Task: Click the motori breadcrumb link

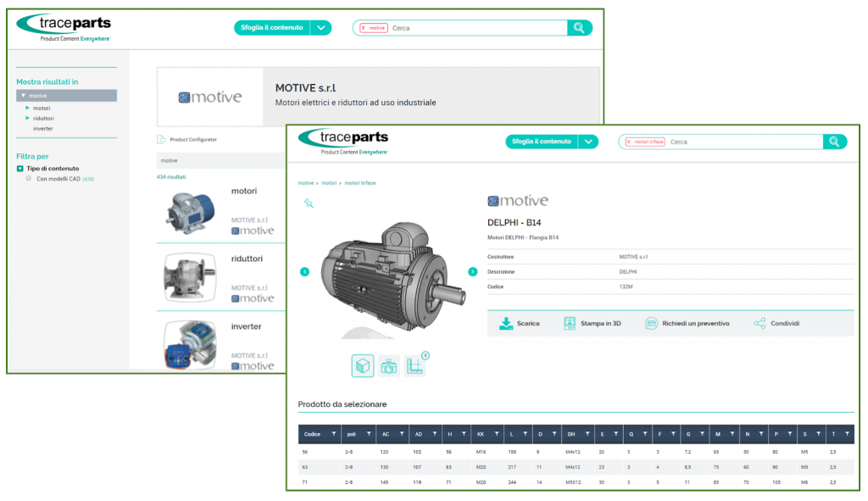Action: tap(329, 183)
